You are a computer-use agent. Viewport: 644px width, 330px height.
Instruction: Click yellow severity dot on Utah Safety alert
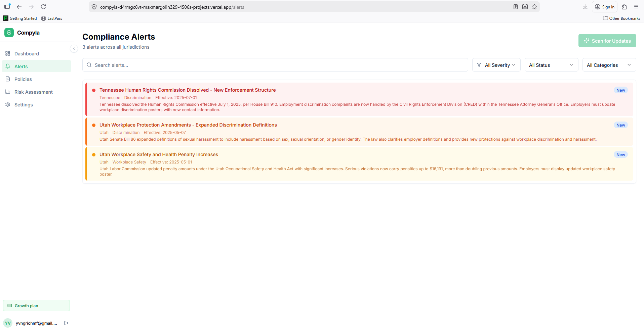(x=94, y=154)
